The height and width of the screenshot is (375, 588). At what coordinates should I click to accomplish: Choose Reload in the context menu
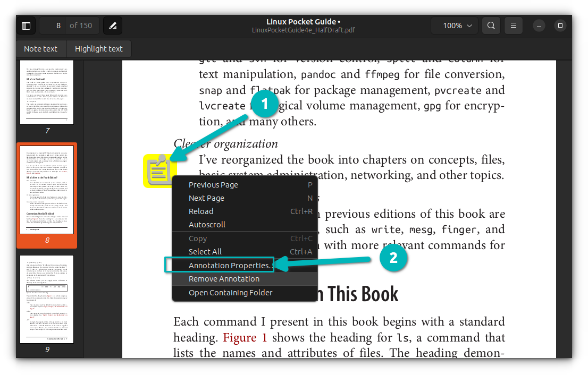pos(201,211)
